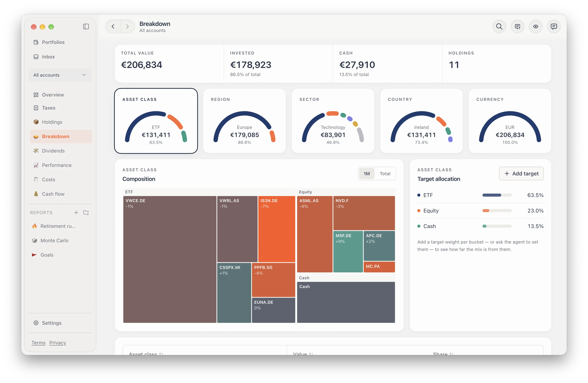
Task: Select the Country gauge card
Action: 421,121
